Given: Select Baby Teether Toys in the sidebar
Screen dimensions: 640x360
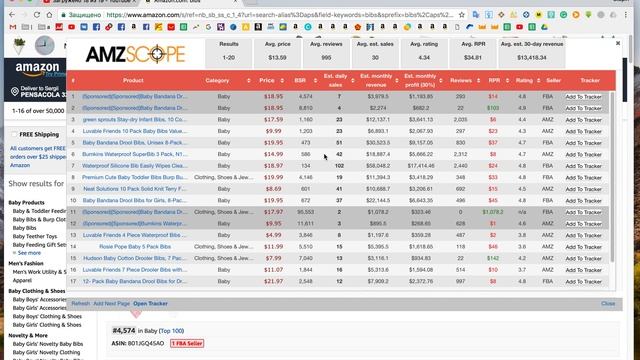Looking at the screenshot, I should 35,236.
